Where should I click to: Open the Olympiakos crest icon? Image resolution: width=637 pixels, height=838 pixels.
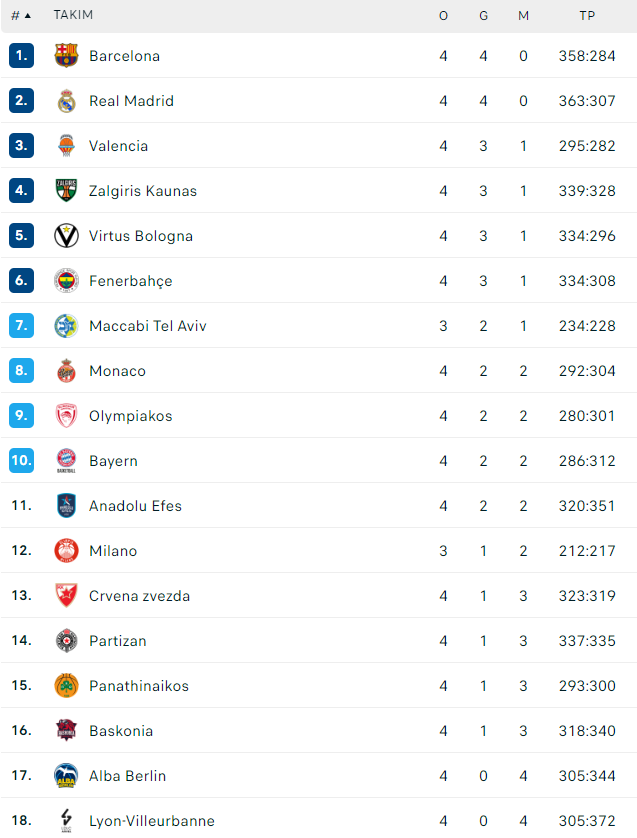pos(66,415)
